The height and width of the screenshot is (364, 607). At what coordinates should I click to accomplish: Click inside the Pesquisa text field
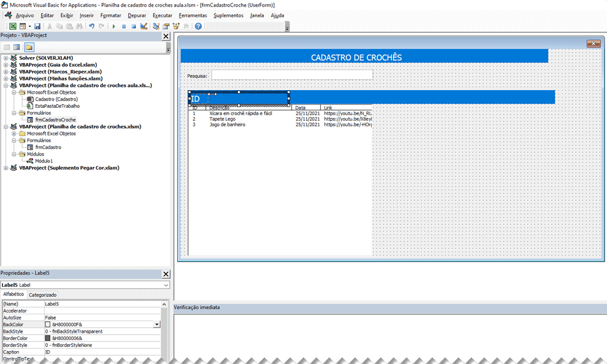coord(291,75)
